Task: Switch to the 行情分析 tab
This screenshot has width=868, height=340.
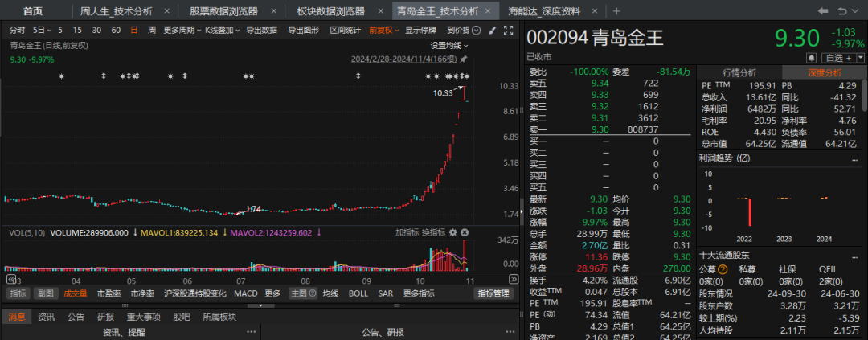Action: [x=739, y=72]
